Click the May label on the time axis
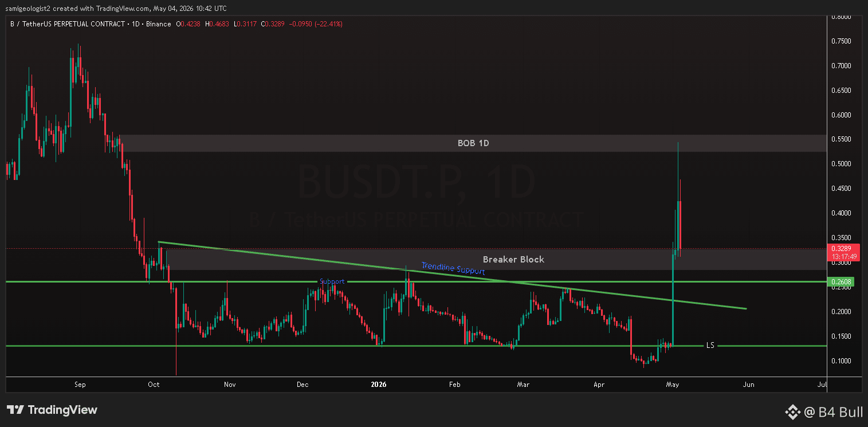This screenshot has width=868, height=427. [673, 385]
